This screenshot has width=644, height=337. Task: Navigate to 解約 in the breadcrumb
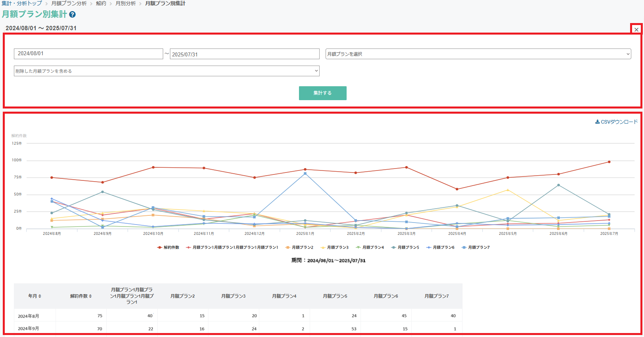coord(101,3)
